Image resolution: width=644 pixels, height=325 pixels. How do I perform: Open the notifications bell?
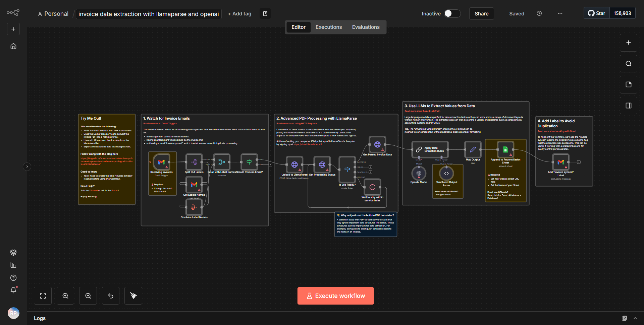[13, 290]
